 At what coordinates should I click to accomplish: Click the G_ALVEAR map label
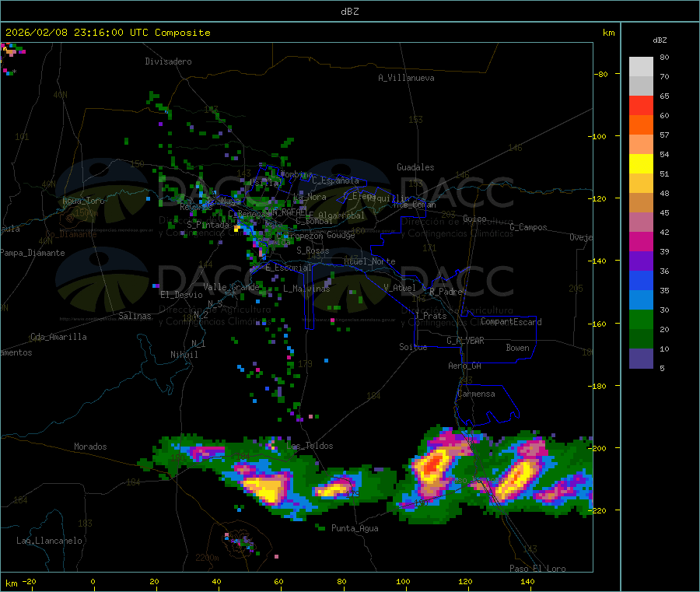[x=465, y=341]
